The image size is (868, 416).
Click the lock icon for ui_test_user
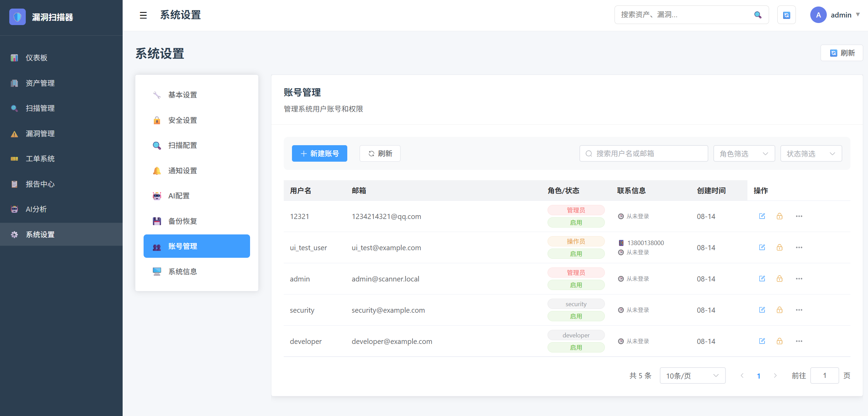pyautogui.click(x=779, y=247)
